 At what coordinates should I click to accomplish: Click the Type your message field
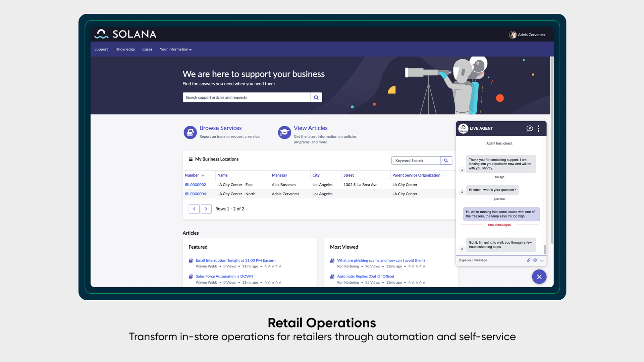490,260
